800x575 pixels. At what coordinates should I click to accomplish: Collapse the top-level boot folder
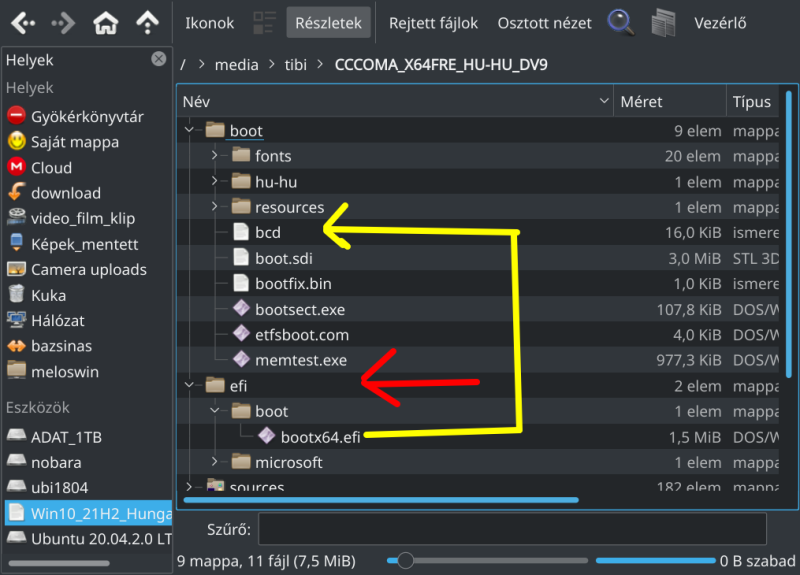(x=189, y=130)
